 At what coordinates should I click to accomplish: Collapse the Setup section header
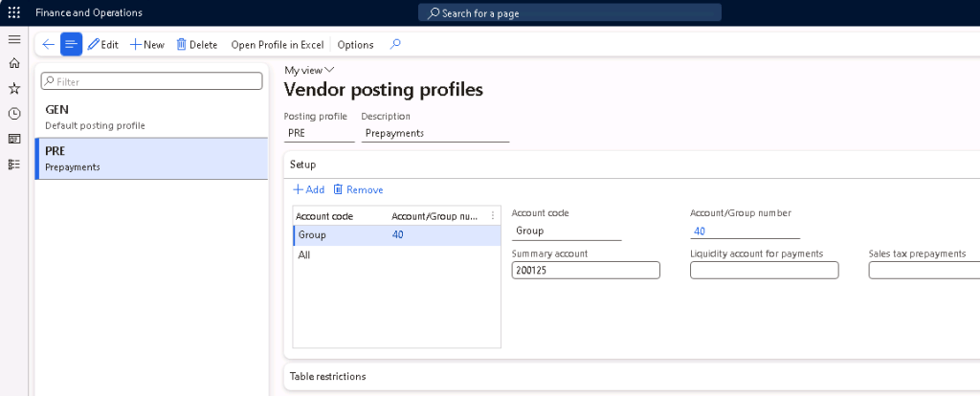tap(303, 165)
